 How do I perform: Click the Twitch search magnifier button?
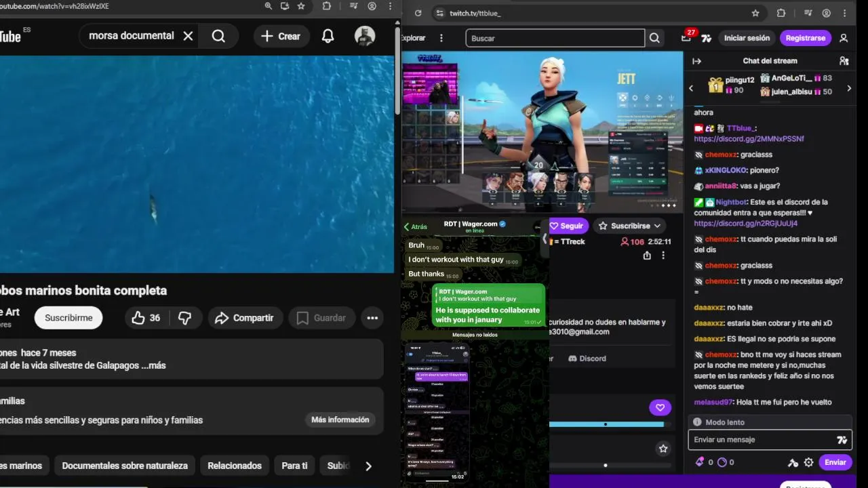pyautogui.click(x=654, y=38)
